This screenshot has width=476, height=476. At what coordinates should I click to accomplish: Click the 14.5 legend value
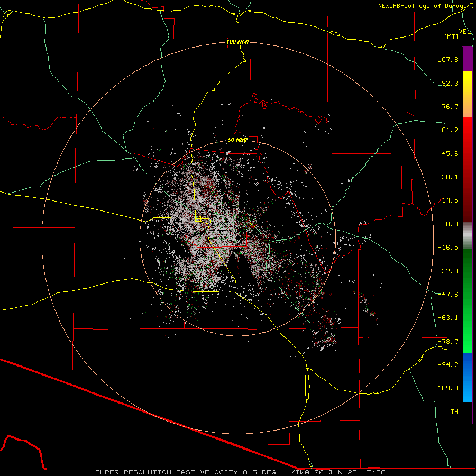click(450, 200)
